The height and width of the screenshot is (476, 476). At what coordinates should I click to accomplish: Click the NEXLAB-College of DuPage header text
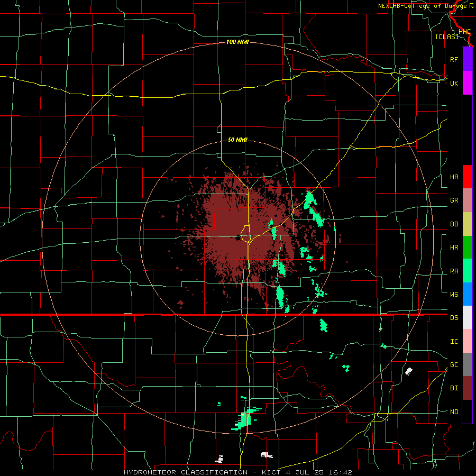pyautogui.click(x=423, y=6)
